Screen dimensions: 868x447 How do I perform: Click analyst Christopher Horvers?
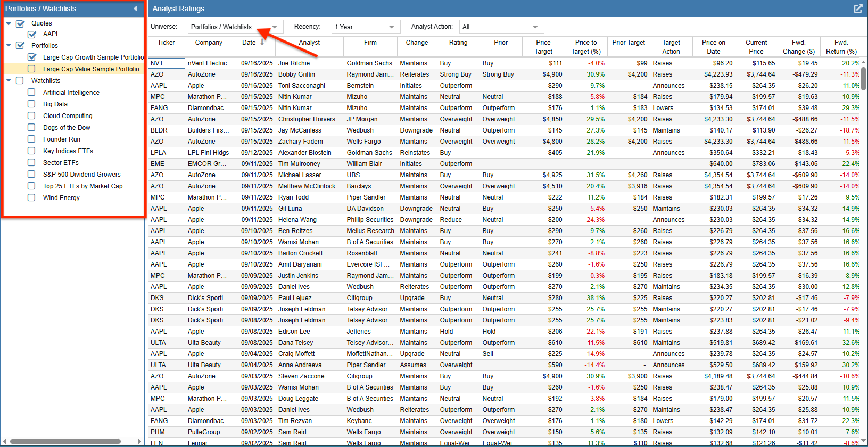point(307,119)
